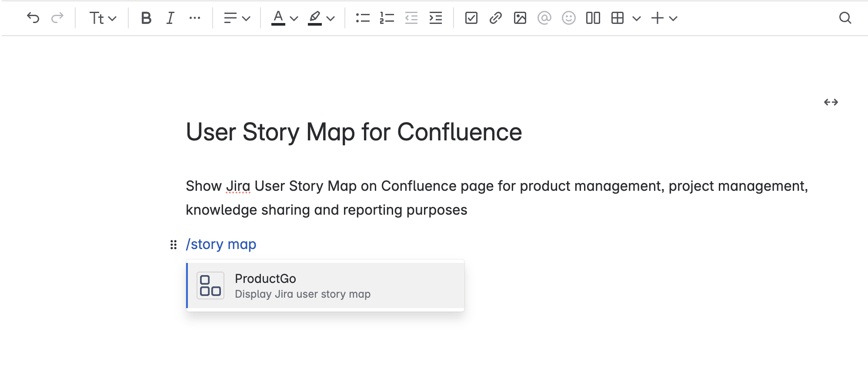Open the more formatting ellipsis menu

[195, 18]
